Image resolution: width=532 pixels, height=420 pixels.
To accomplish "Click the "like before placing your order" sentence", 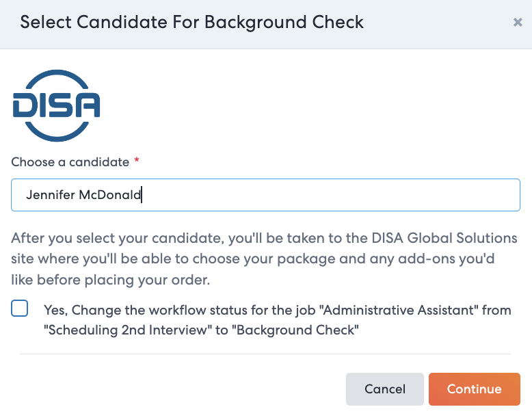I will coord(111,280).
